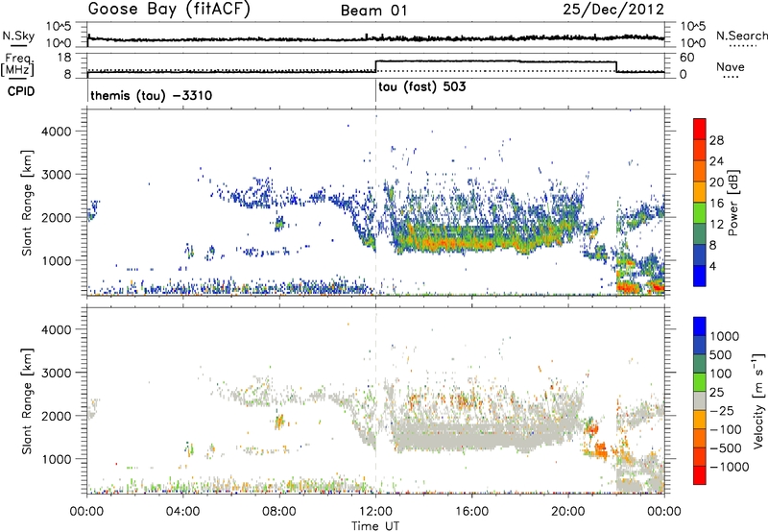The image size is (768, 532).
Task: Click the dashed 12:00 CPID change line in power panel
Action: (x=375, y=203)
